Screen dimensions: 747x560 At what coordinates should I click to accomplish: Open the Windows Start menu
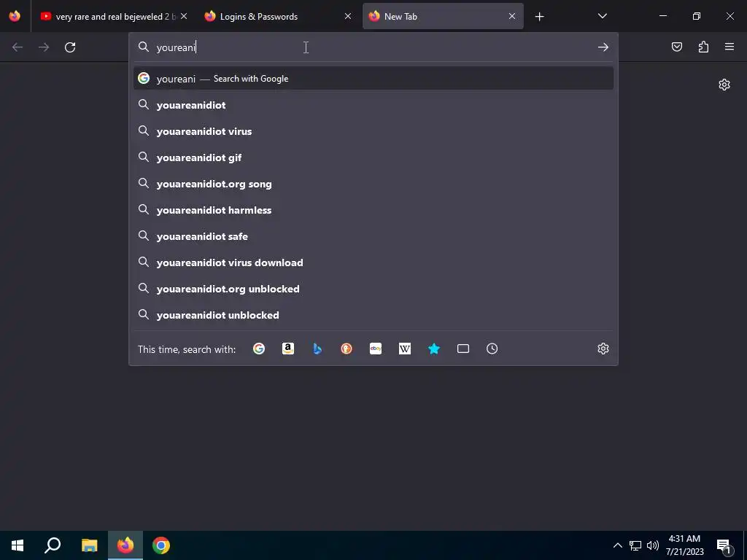[x=18, y=545]
